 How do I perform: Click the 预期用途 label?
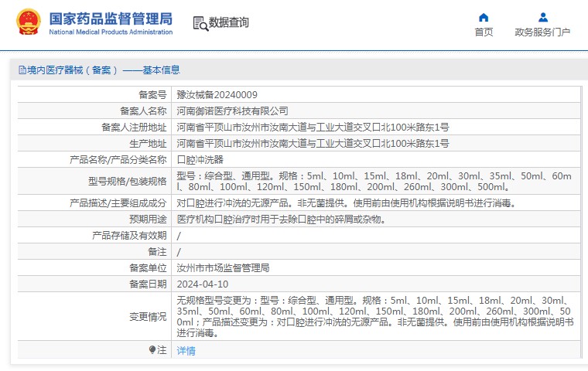pos(148,220)
